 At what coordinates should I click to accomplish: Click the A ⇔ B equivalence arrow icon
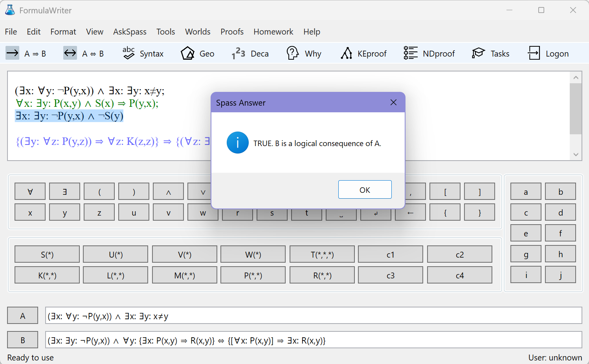click(70, 53)
